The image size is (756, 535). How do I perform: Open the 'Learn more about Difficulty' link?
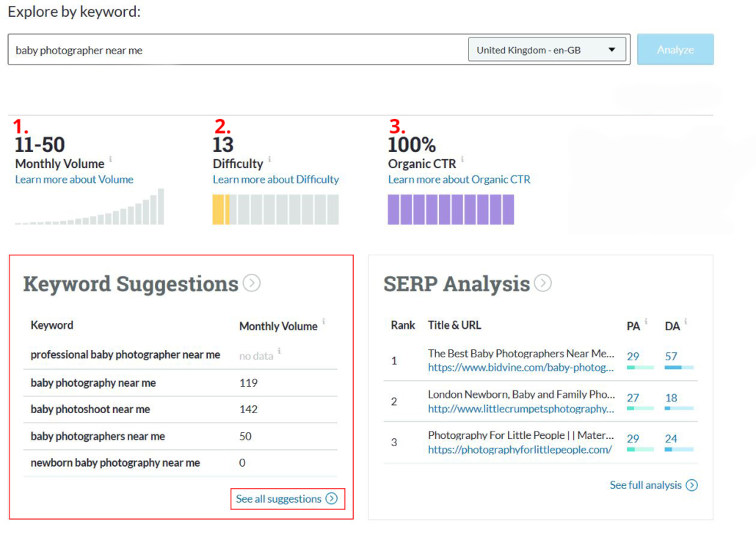tap(276, 179)
